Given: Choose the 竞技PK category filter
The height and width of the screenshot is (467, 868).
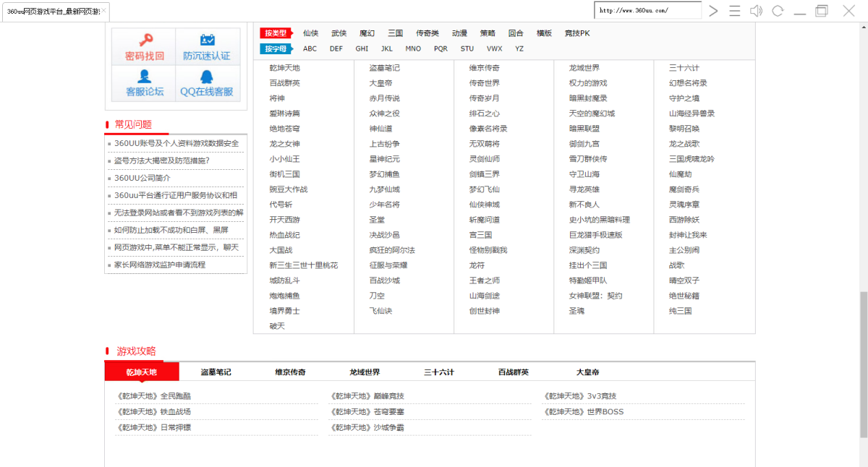Looking at the screenshot, I should pos(577,33).
